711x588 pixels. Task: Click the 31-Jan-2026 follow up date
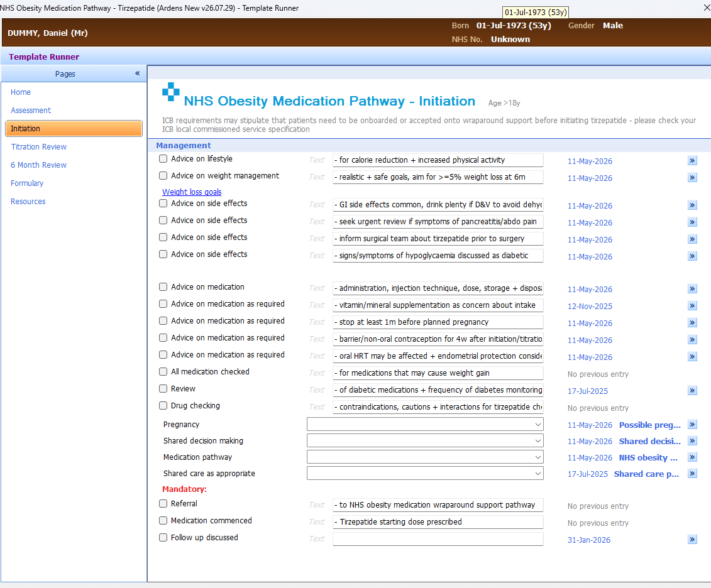tap(589, 540)
